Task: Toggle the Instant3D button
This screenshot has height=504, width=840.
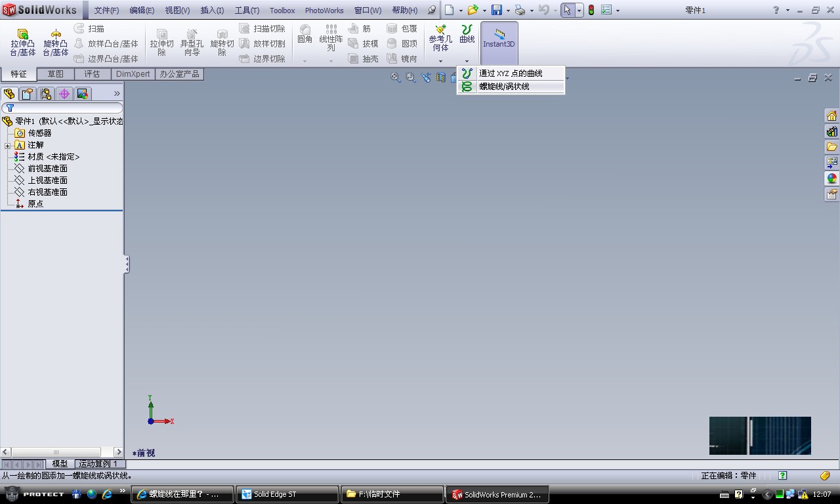Action: (499, 42)
